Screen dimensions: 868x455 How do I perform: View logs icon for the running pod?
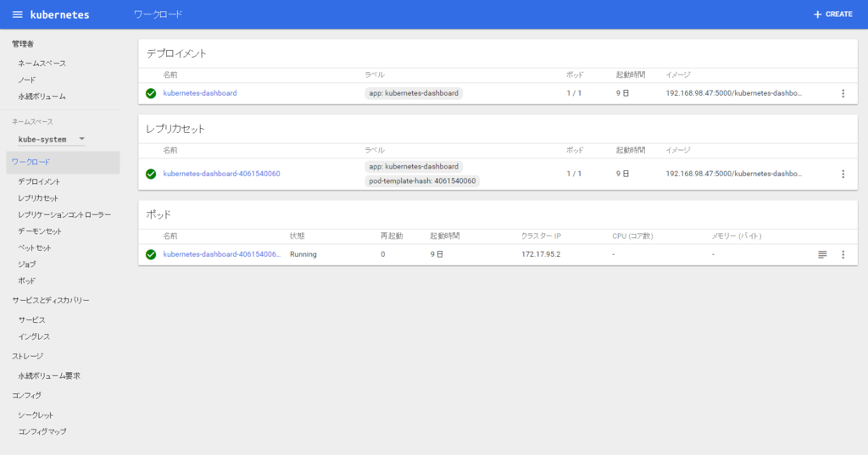click(822, 255)
